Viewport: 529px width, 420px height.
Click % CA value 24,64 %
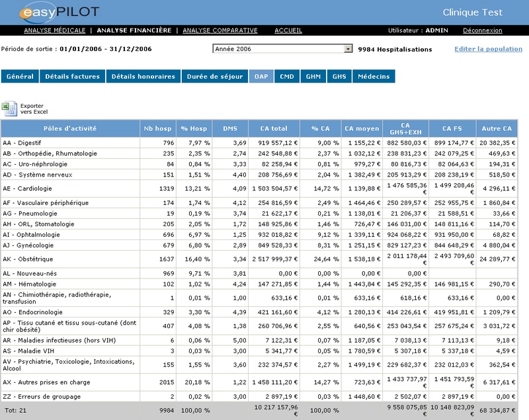[x=326, y=259]
